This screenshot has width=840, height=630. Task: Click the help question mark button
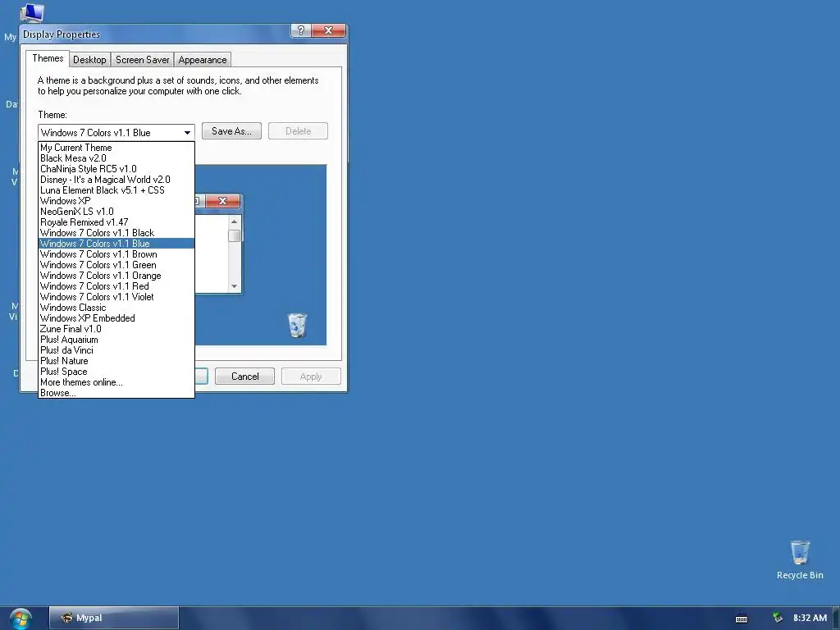pos(300,30)
